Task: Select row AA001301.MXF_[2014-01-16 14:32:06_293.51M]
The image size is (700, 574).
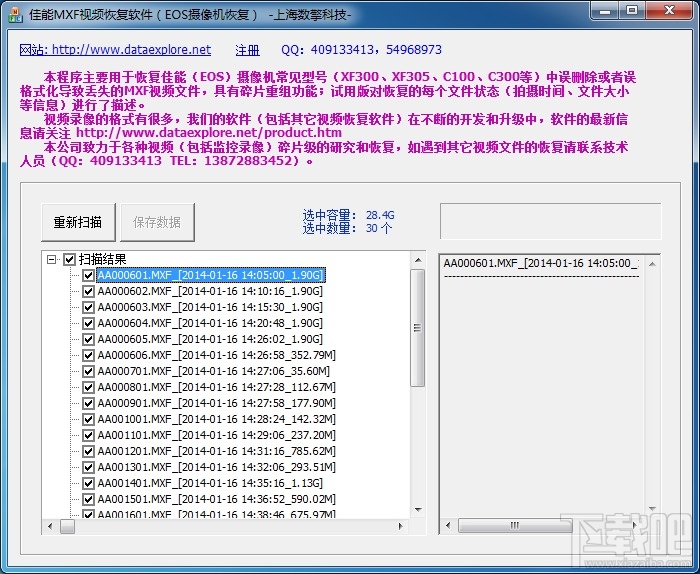Action: pos(217,467)
